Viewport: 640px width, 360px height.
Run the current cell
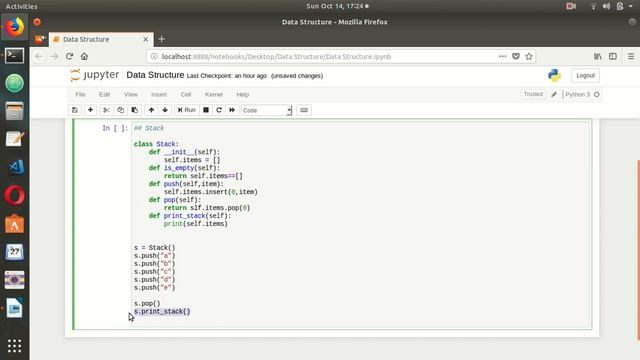point(187,110)
